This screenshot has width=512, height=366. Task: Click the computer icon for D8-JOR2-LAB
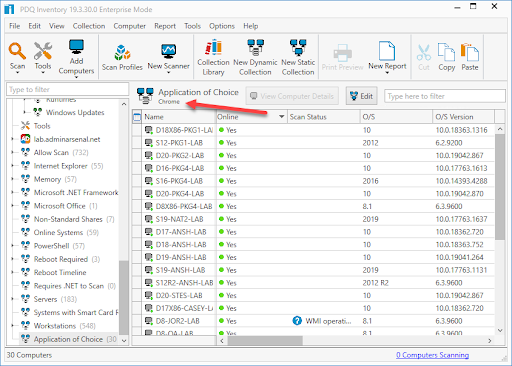(149, 321)
